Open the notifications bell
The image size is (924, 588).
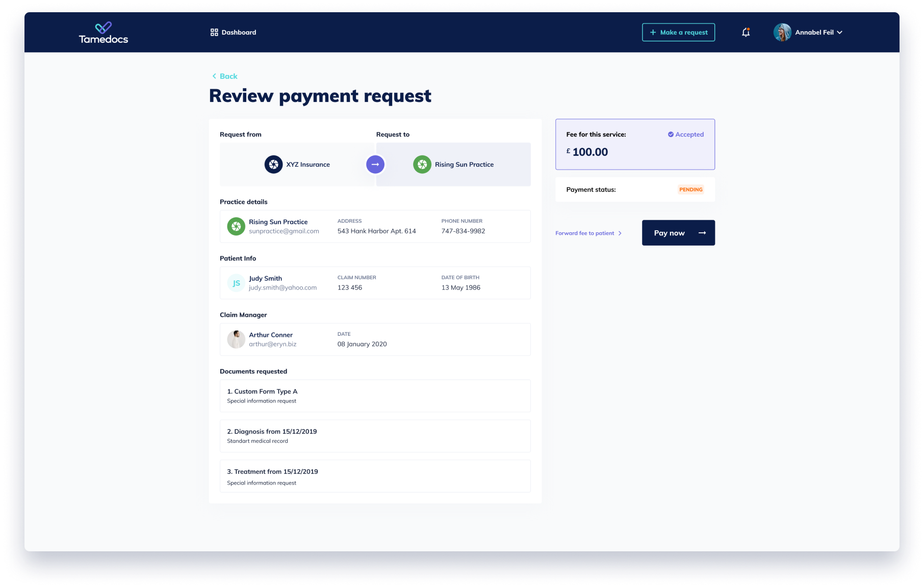[746, 33]
